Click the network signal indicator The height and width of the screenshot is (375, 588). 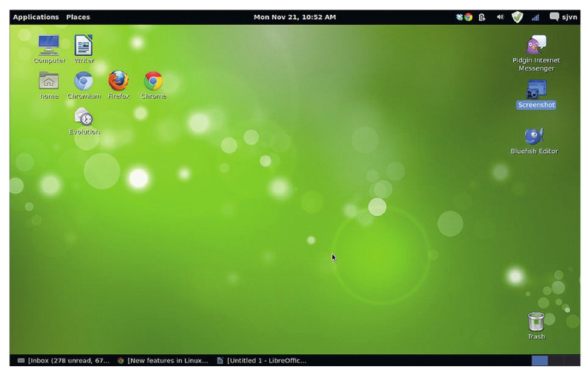535,18
